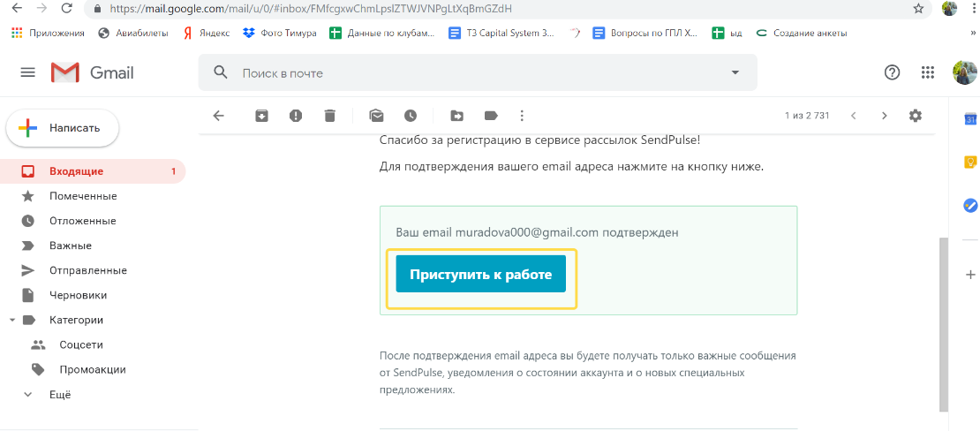The height and width of the screenshot is (431, 980).
Task: Toggle the main menu hamburger icon
Action: tap(27, 72)
